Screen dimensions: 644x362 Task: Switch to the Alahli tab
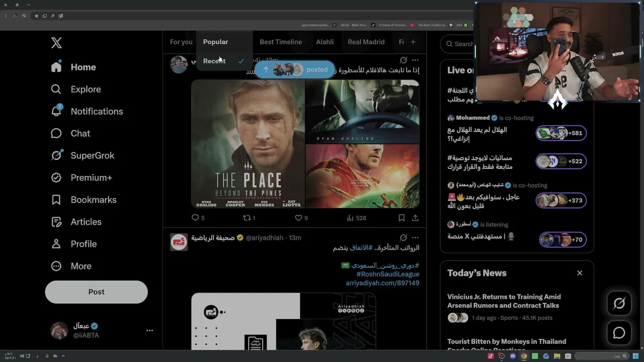tap(325, 42)
